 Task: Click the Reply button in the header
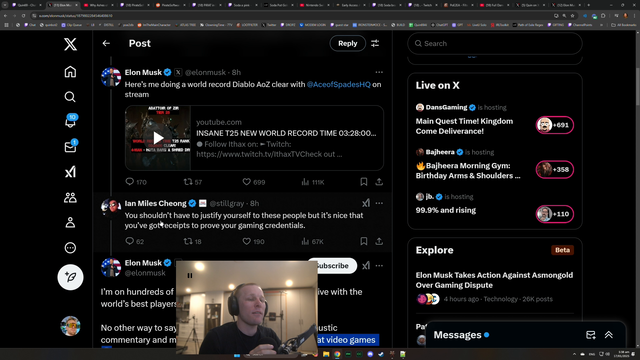[x=347, y=43]
